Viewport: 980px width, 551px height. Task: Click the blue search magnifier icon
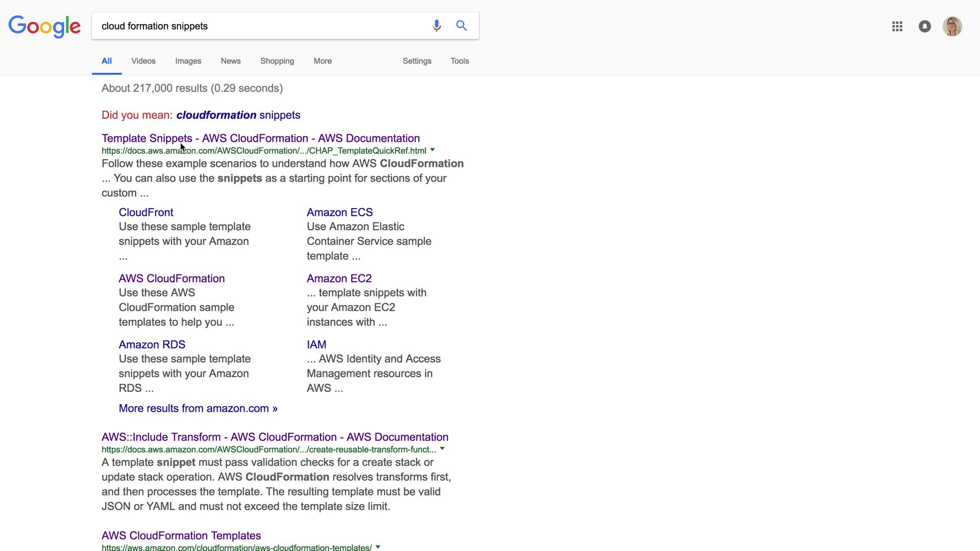click(461, 26)
